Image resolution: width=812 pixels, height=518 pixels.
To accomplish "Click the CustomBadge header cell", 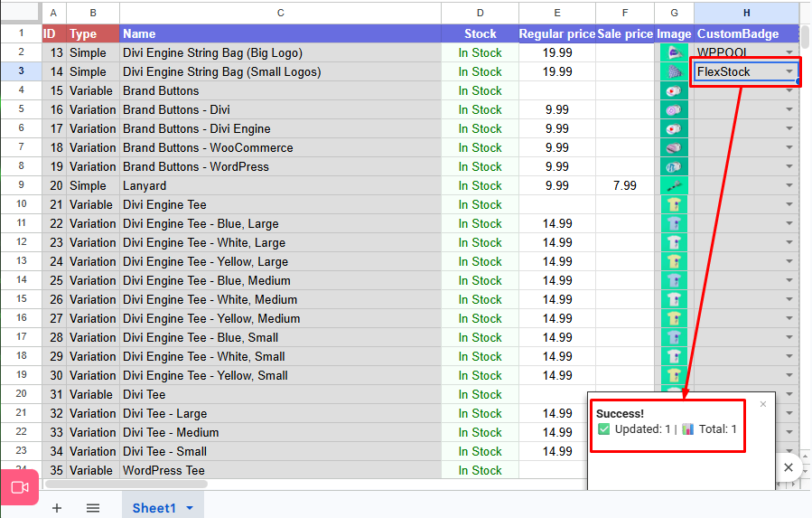I will pos(746,33).
